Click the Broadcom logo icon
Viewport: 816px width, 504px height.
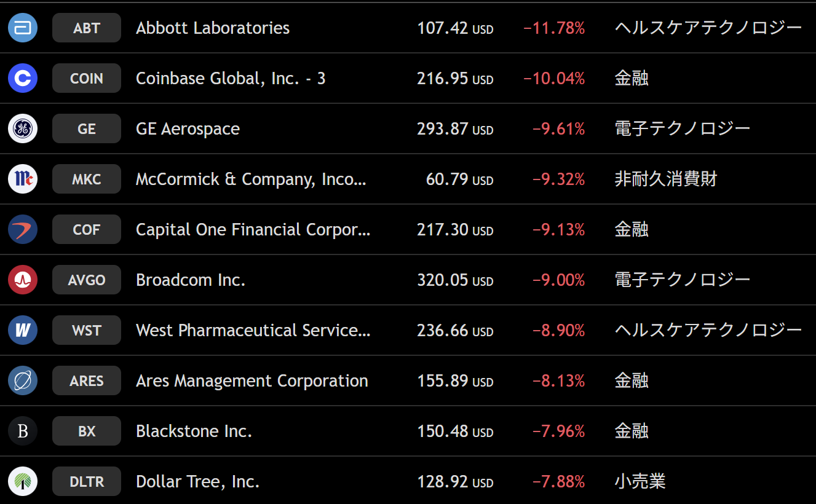click(x=23, y=280)
